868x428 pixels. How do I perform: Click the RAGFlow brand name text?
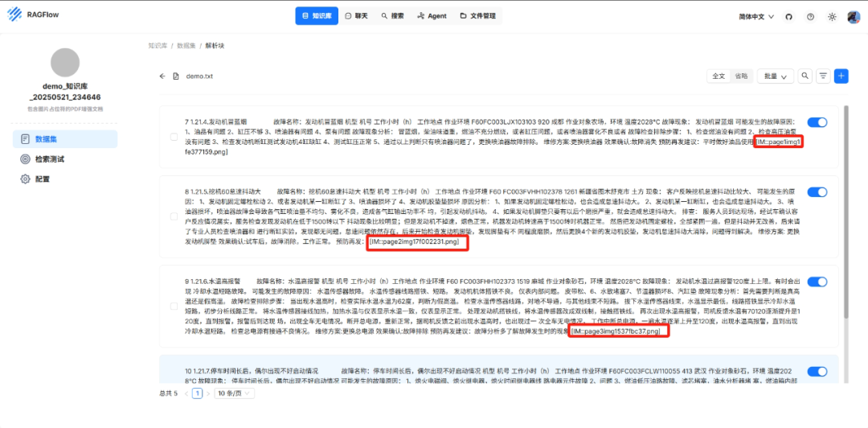[x=43, y=15]
